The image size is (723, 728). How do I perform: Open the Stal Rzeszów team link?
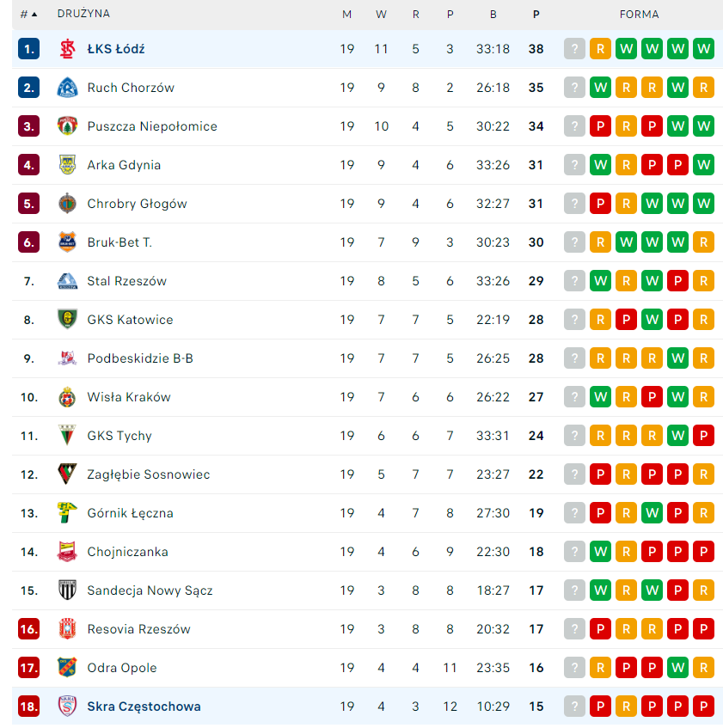coord(127,281)
